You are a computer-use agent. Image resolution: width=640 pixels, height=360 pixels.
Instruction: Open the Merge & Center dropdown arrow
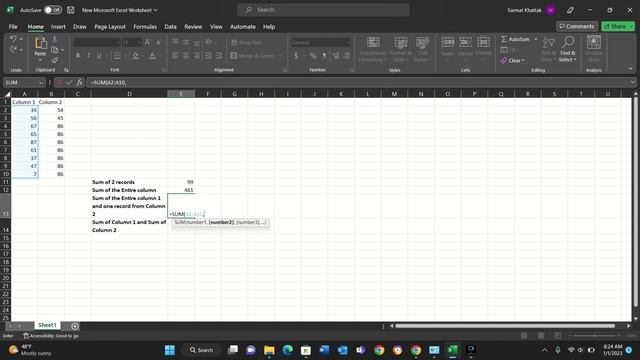[x=280, y=56]
